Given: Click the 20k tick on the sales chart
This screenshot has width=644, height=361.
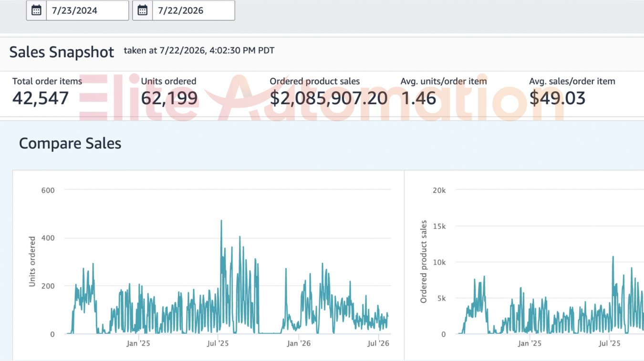Looking at the screenshot, I should pos(439,190).
